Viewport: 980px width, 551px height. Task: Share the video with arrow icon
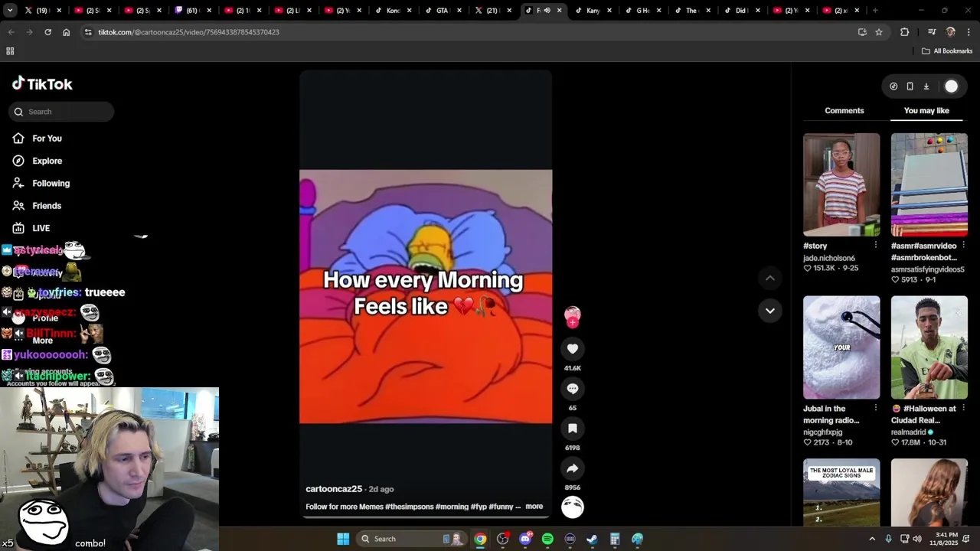pyautogui.click(x=573, y=468)
